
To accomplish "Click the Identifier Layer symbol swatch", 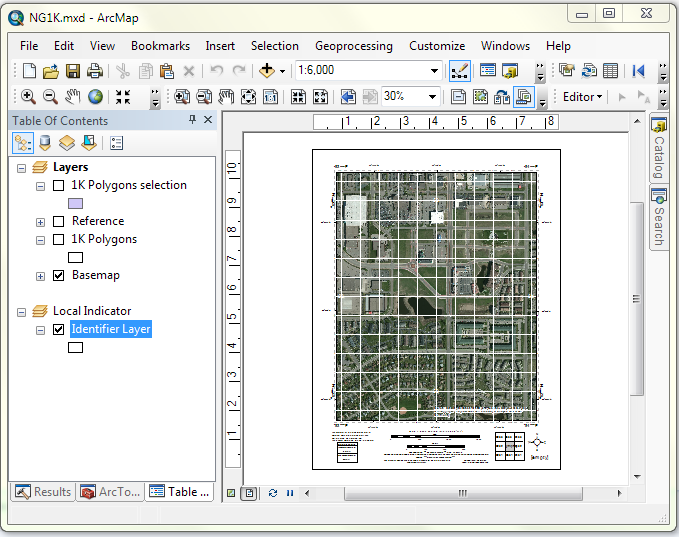I will (x=75, y=348).
